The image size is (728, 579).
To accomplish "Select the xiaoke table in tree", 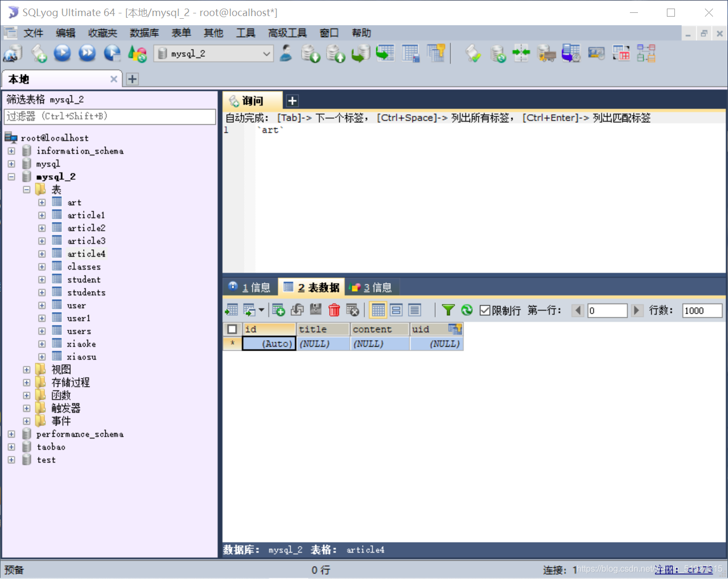I will click(x=81, y=344).
